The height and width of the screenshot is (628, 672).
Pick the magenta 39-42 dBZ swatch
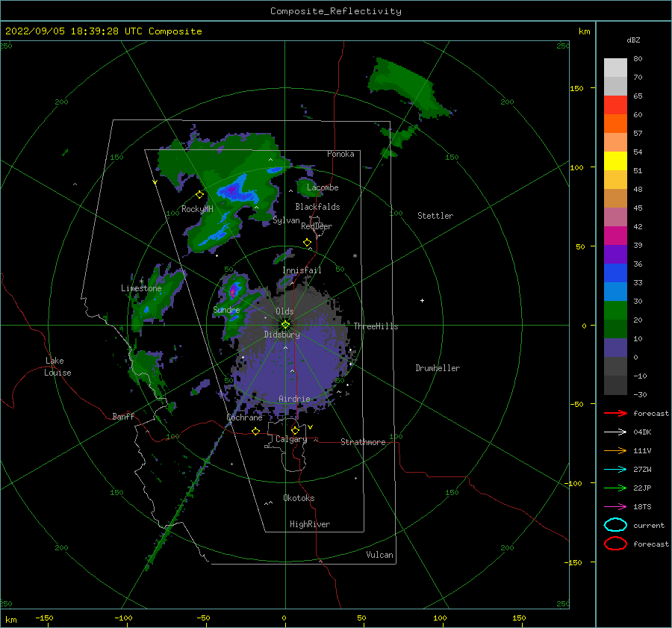[615, 236]
